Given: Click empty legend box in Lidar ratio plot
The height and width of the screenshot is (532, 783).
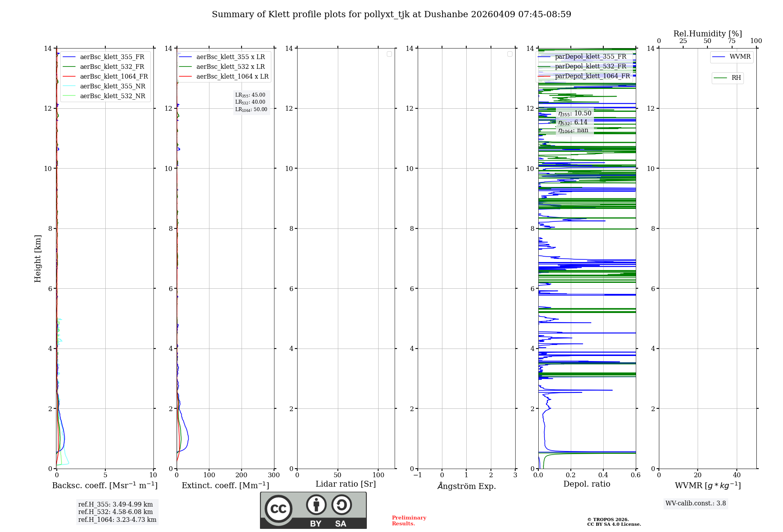Looking at the screenshot, I should 389,54.
